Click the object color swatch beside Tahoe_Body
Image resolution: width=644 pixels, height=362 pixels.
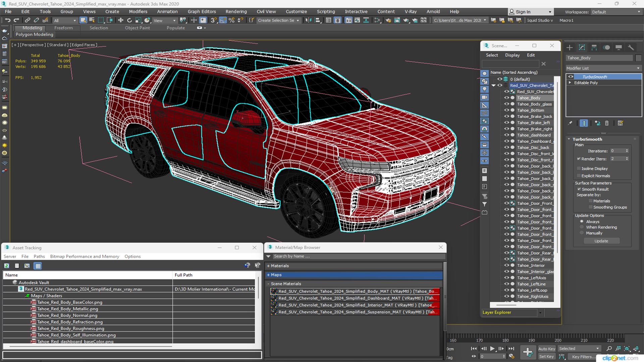(638, 58)
